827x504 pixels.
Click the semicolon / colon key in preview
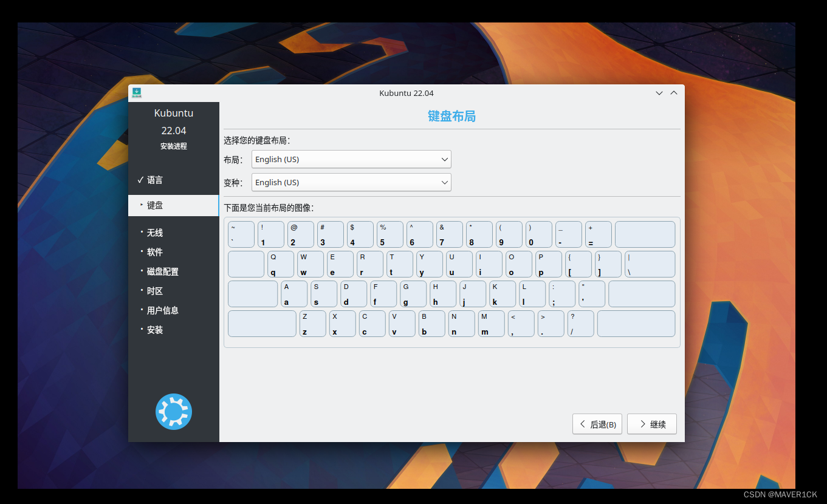point(562,294)
